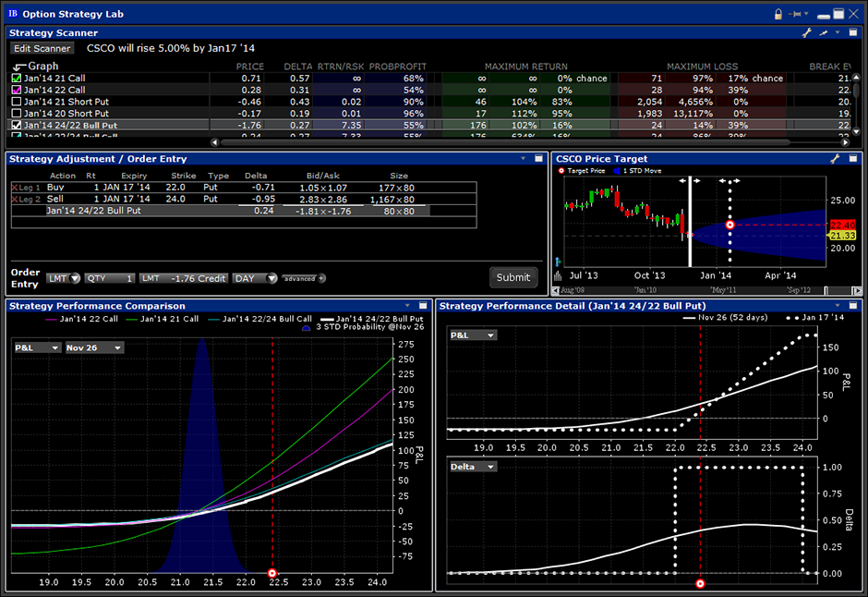This screenshot has height=597, width=868.
Task: Click the scanner horizontal scroll left arrow
Action: tap(215, 142)
